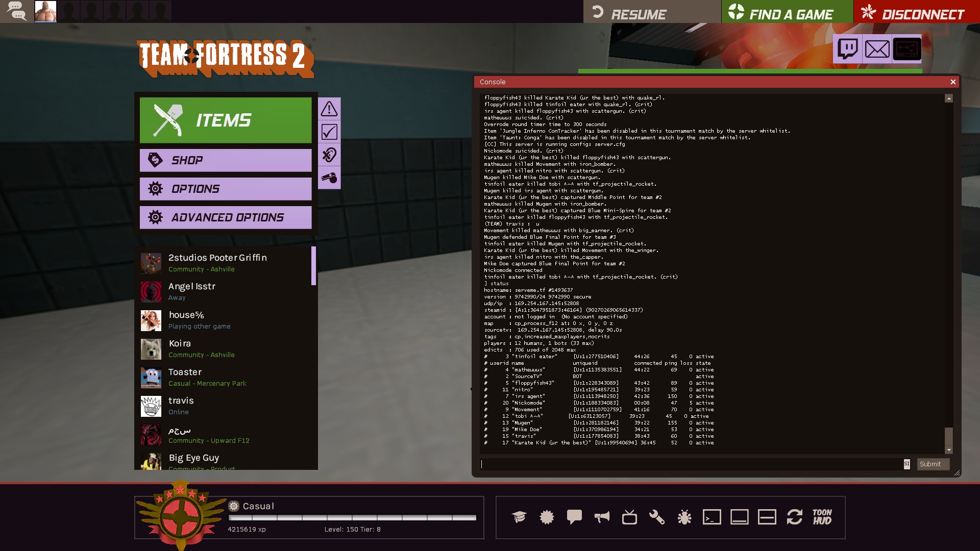Image resolution: width=980 pixels, height=551 pixels.
Task: Open the ITEMS menu
Action: point(226,120)
